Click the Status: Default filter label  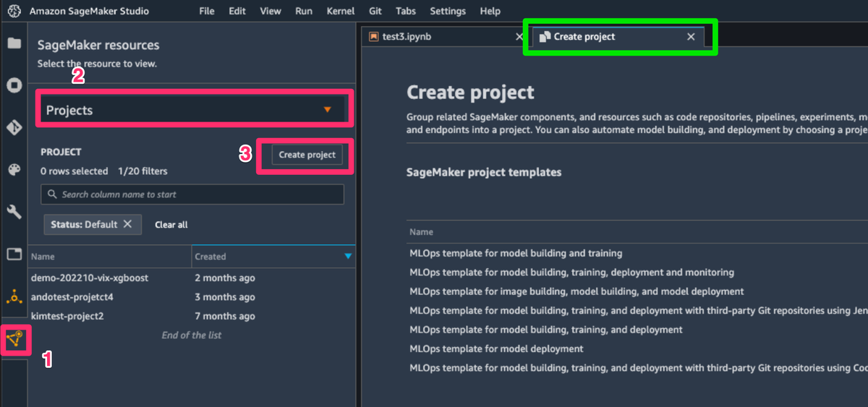pos(84,224)
